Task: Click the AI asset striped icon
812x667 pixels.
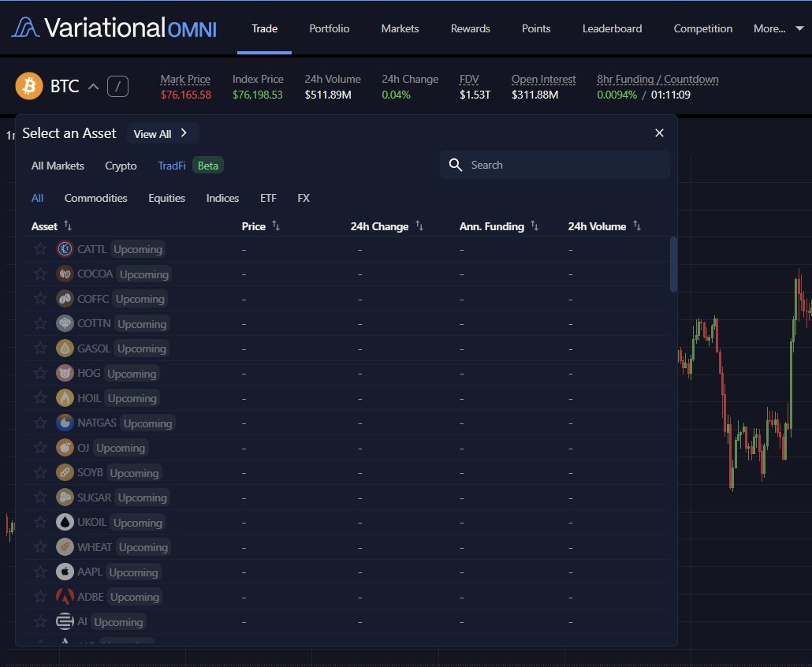Action: coord(65,622)
